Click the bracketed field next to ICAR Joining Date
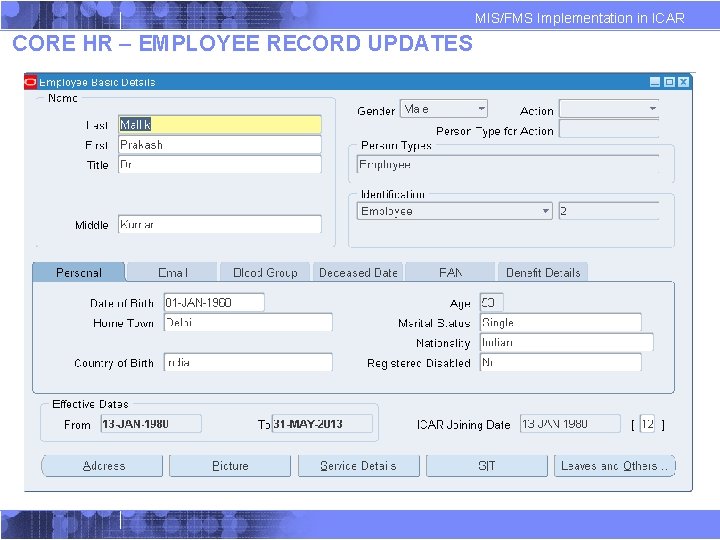 647,423
